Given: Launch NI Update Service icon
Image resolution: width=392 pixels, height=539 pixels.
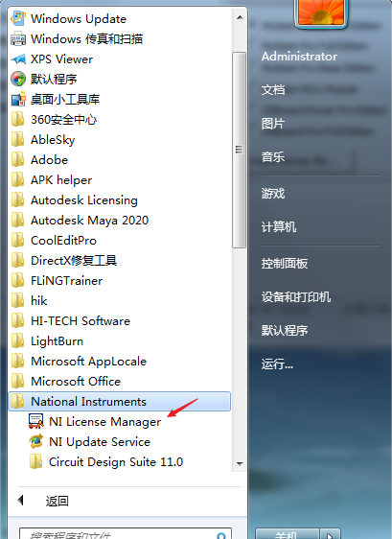Looking at the screenshot, I should pos(36,442).
